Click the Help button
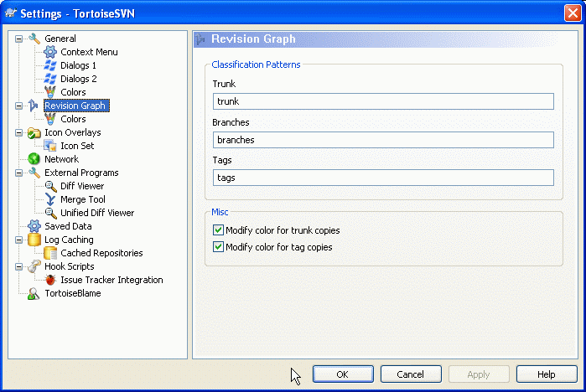 (547, 374)
